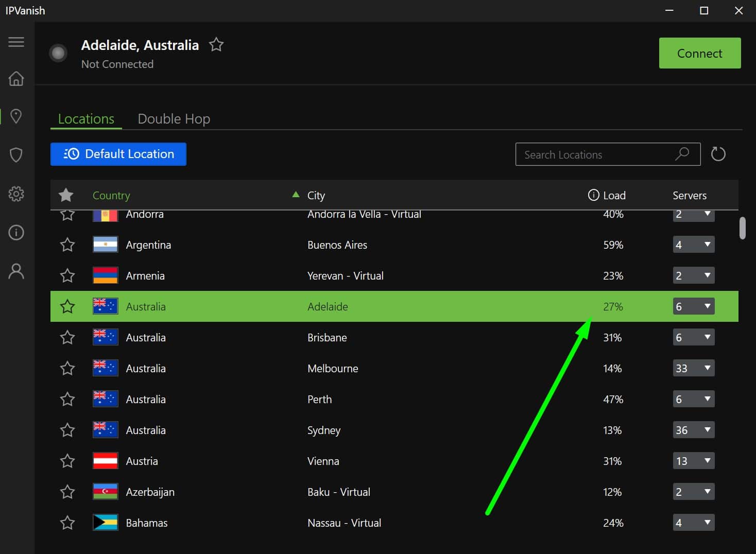The width and height of the screenshot is (756, 554).
Task: Expand servers dropdown for Nassau
Action: point(694,523)
